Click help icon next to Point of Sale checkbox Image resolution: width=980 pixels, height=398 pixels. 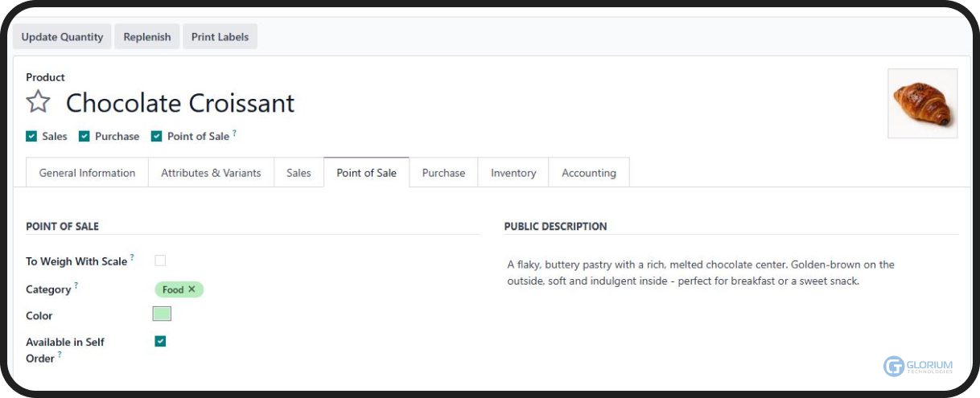234,133
